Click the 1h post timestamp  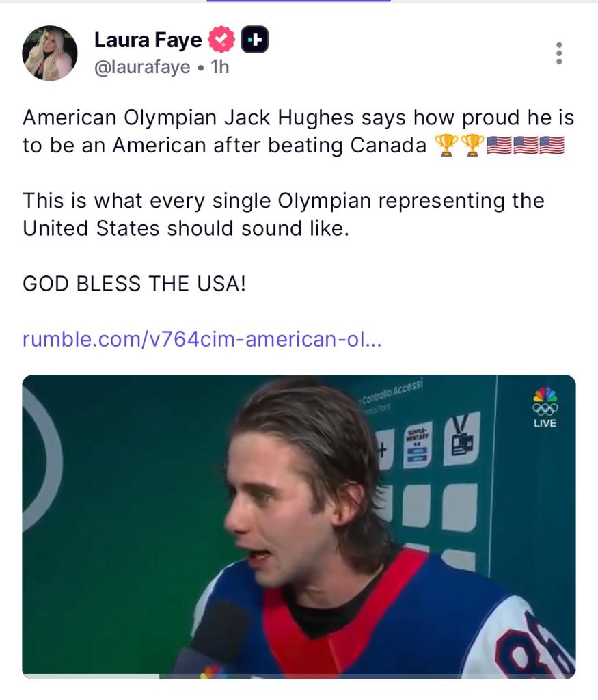point(220,68)
